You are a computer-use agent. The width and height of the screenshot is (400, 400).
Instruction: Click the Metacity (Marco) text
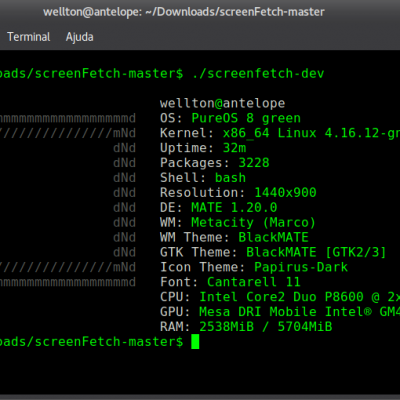(x=253, y=222)
